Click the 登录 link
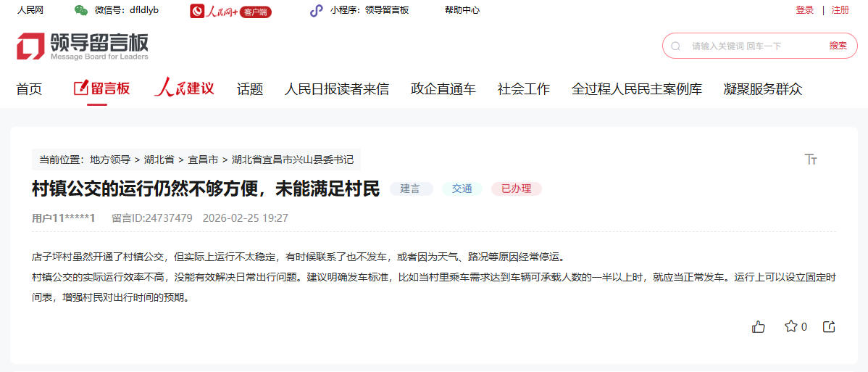This screenshot has height=372, width=868. [804, 10]
